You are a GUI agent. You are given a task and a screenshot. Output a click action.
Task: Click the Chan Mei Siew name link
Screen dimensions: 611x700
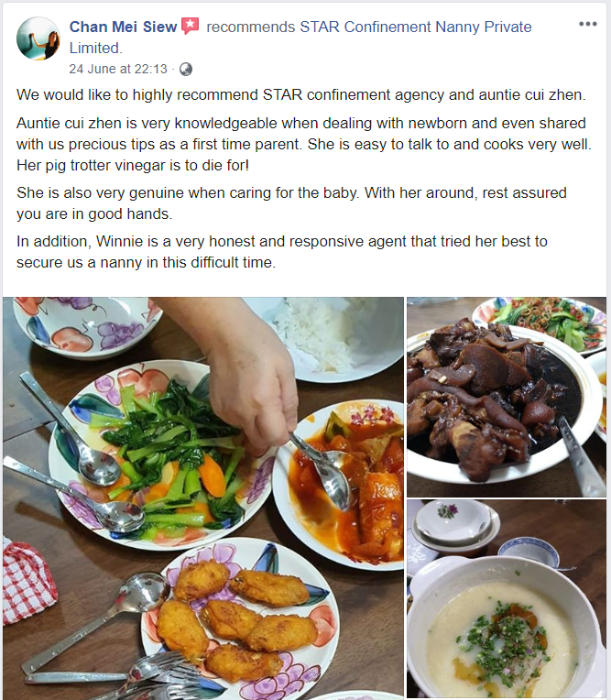tap(123, 27)
